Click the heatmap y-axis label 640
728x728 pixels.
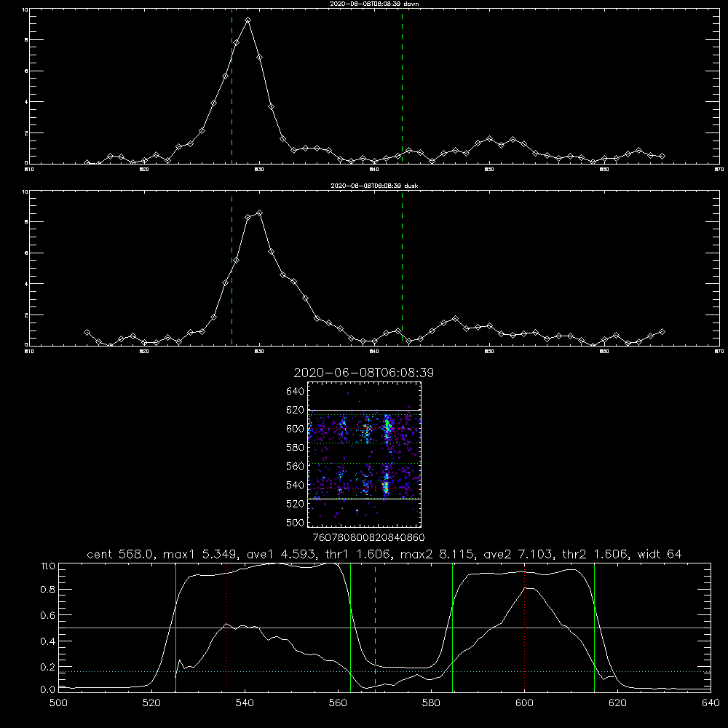click(x=296, y=392)
